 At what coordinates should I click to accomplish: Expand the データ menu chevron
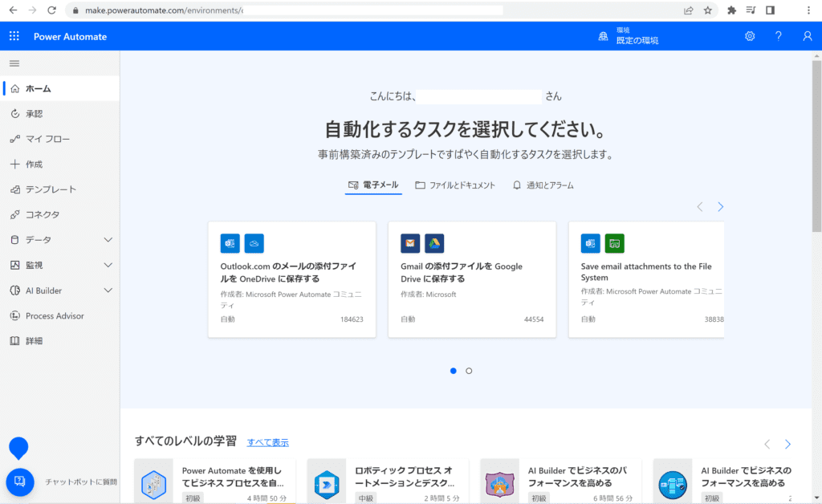(x=108, y=240)
